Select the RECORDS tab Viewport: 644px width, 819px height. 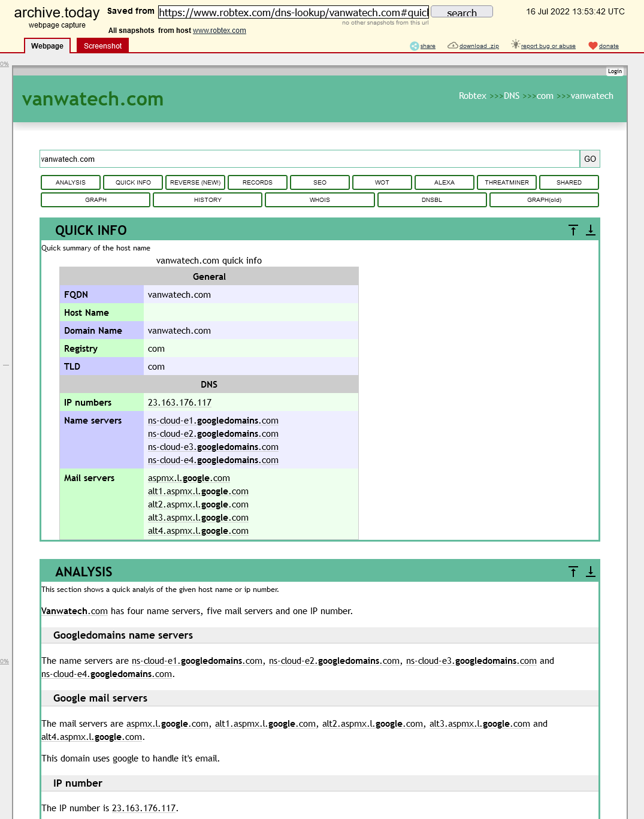(x=258, y=182)
